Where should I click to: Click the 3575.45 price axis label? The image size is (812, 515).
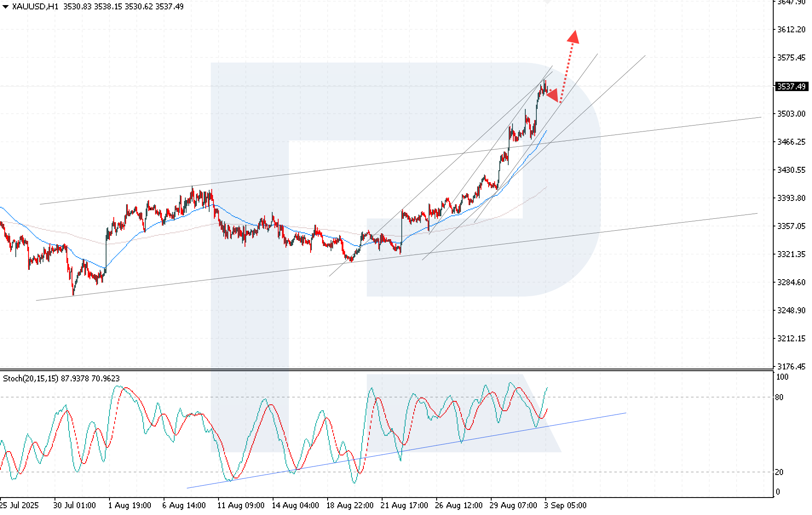point(792,57)
